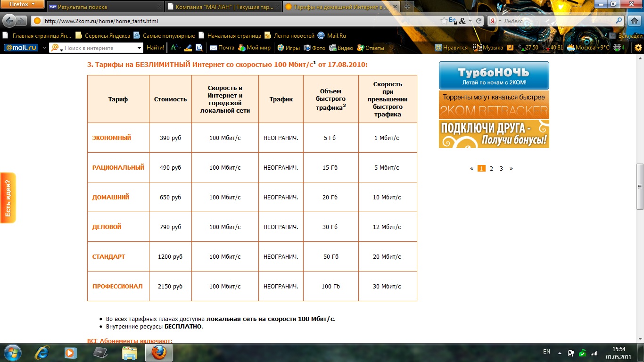
Task: Click the Музыка toolbar button
Action: pos(488,48)
